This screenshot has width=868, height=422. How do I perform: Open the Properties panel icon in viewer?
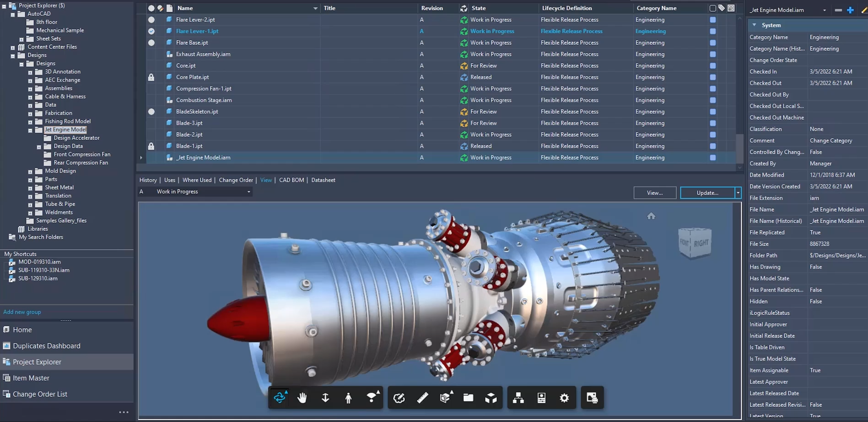tap(541, 398)
